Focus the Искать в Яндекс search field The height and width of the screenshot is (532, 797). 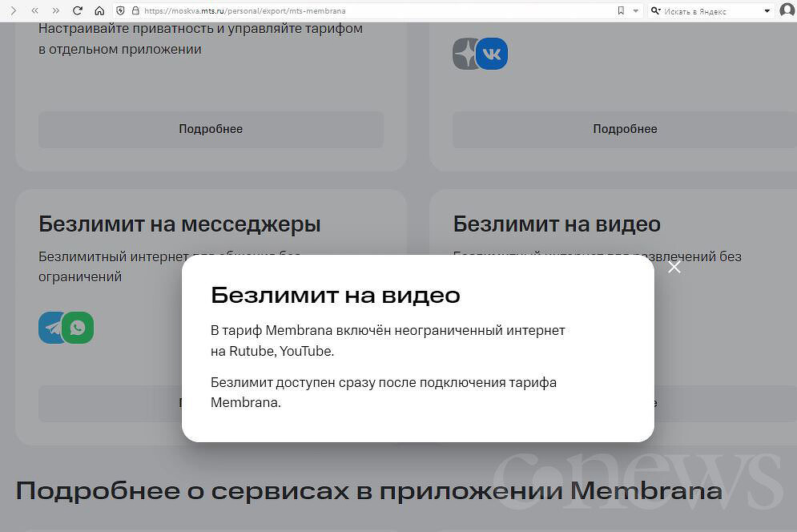[711, 10]
